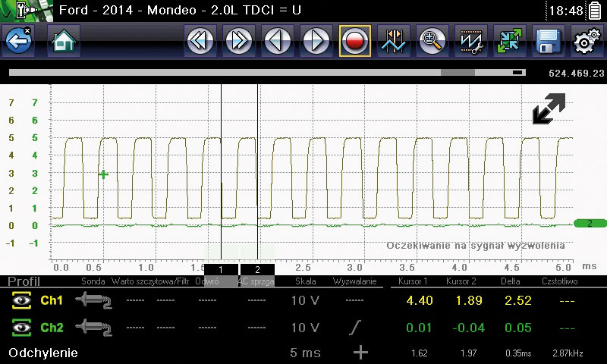The image size is (607, 364).
Task: Toggle Ch2 visibility eye icon
Action: coord(20,328)
